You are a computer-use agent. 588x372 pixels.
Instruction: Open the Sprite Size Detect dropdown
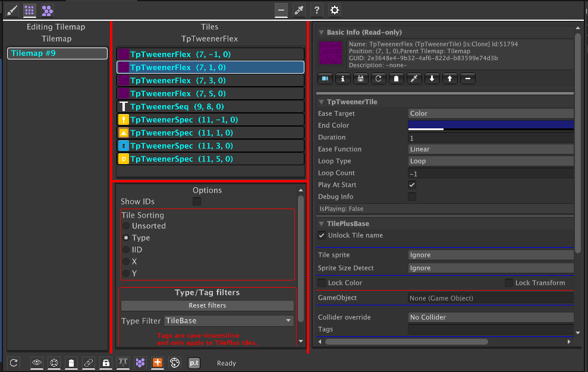(x=491, y=268)
